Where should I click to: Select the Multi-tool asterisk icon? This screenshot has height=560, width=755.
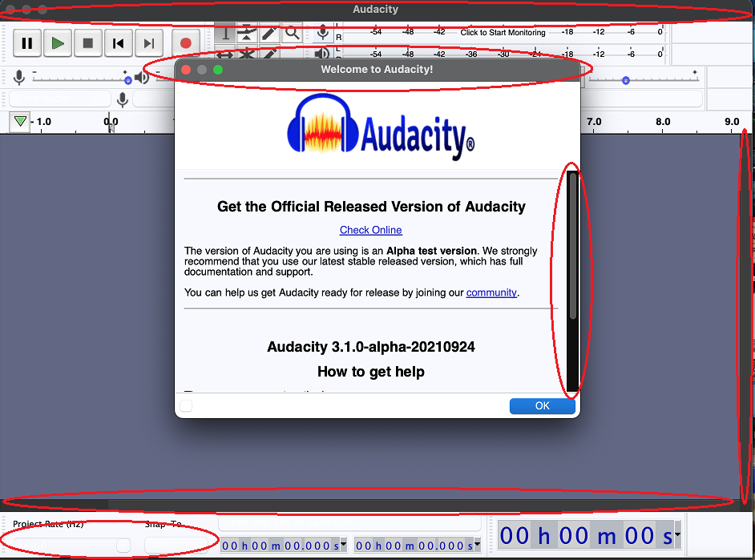point(247,53)
